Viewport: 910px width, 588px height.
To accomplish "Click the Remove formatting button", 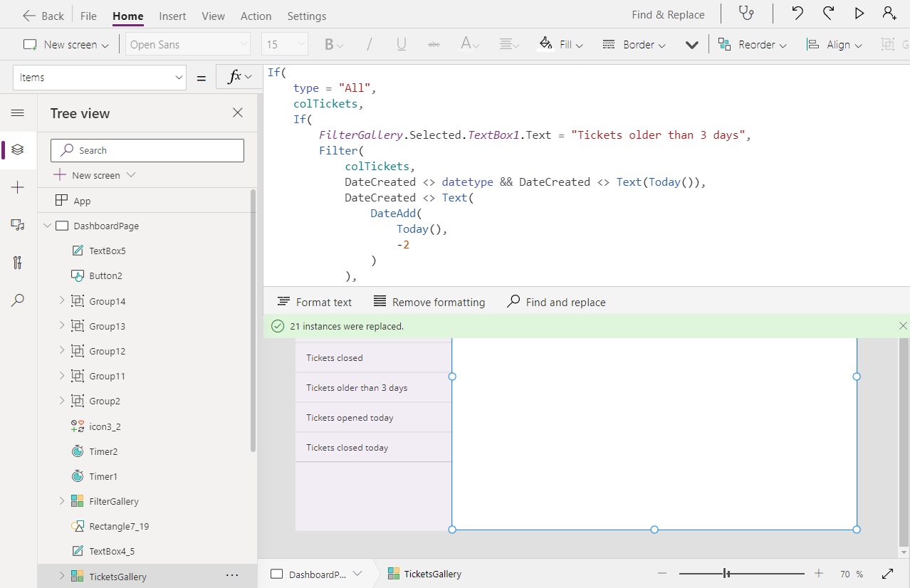I will (429, 302).
